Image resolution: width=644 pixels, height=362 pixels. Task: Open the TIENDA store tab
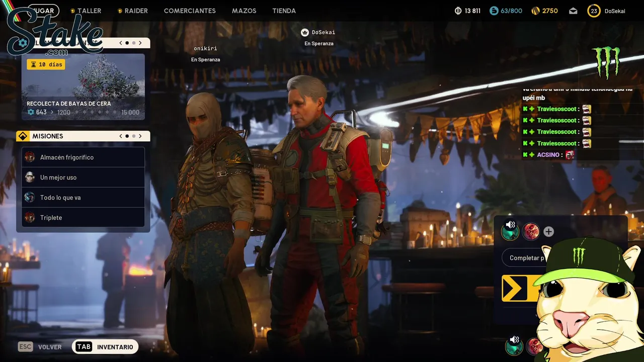284,11
